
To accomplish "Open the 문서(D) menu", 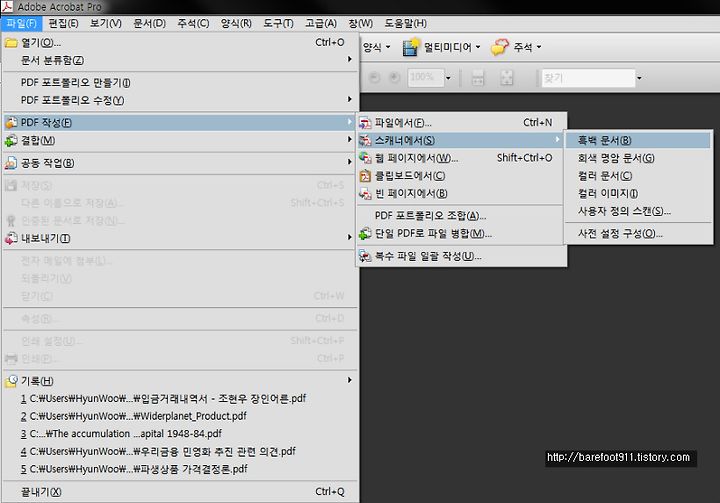I will (149, 23).
